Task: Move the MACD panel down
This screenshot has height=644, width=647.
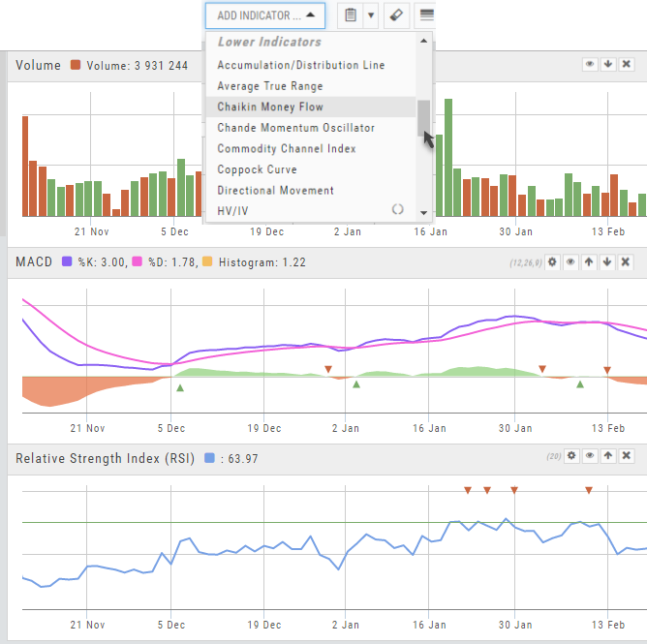Action: 607,262
